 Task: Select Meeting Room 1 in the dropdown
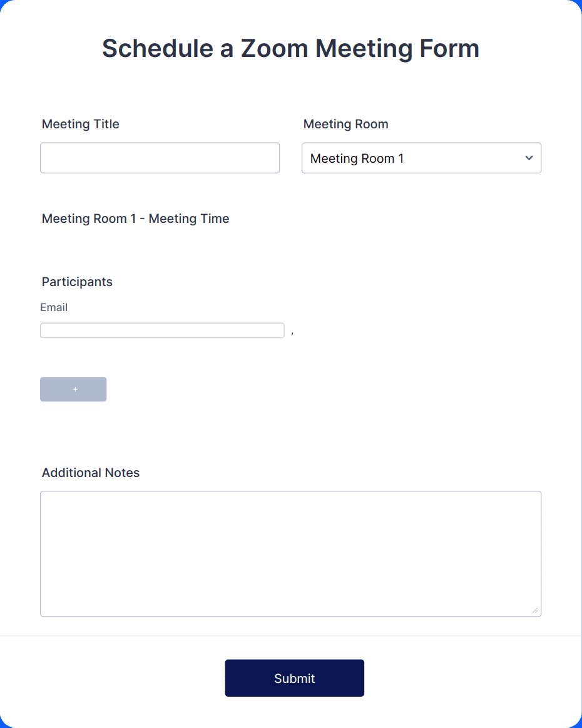pos(421,158)
